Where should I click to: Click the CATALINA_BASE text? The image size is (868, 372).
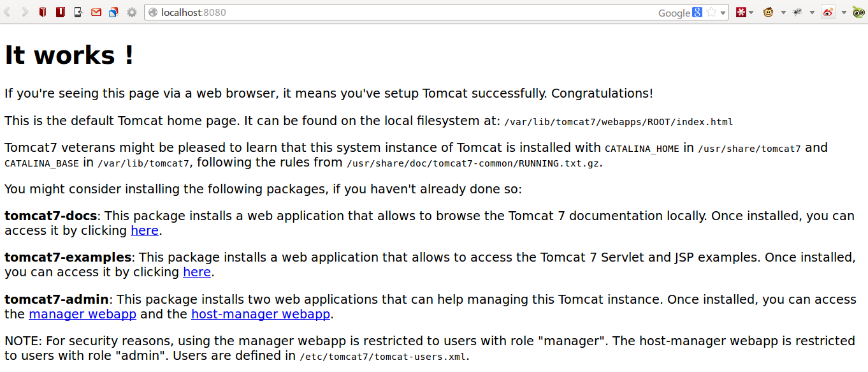click(x=41, y=164)
